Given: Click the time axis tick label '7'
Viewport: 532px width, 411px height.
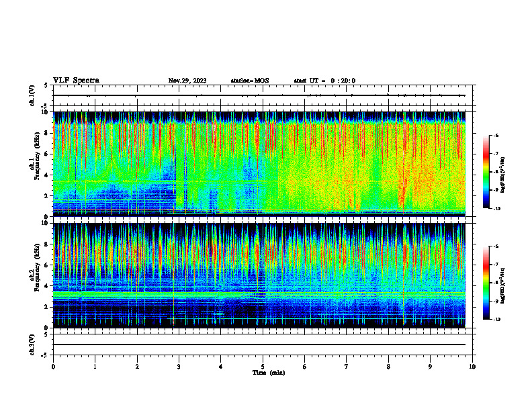Looking at the screenshot, I should tap(347, 367).
